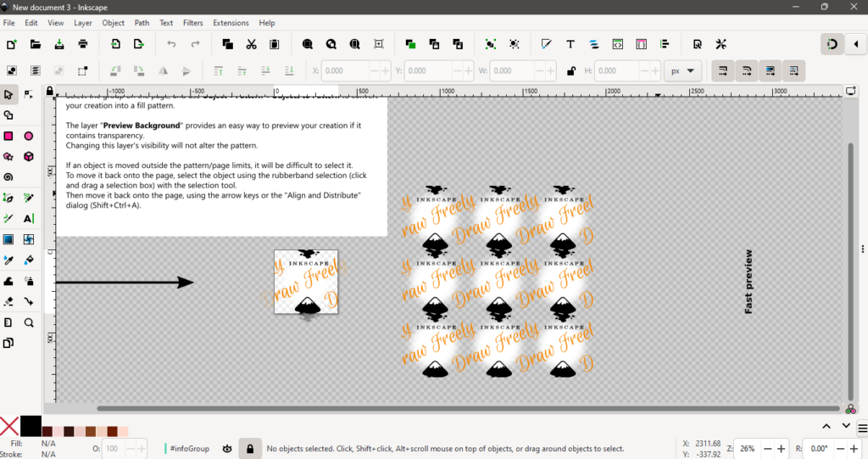Viewport: 868px width, 459px height.
Task: Toggle move patterns with object
Action: [793, 71]
